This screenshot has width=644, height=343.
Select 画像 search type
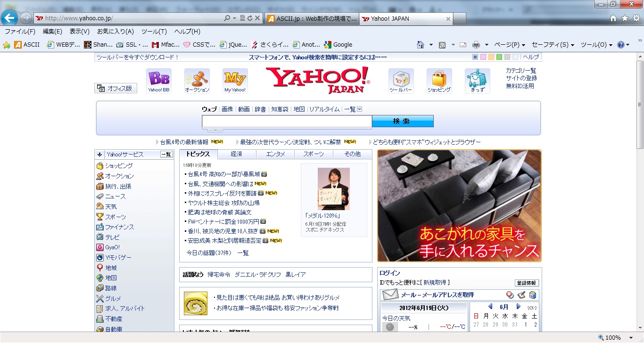[227, 109]
